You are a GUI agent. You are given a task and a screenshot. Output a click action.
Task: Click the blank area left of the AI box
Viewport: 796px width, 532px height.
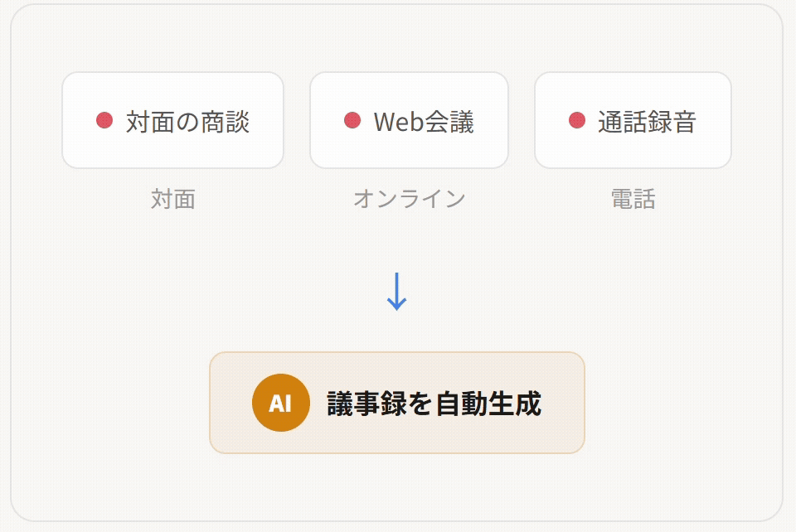(108, 404)
